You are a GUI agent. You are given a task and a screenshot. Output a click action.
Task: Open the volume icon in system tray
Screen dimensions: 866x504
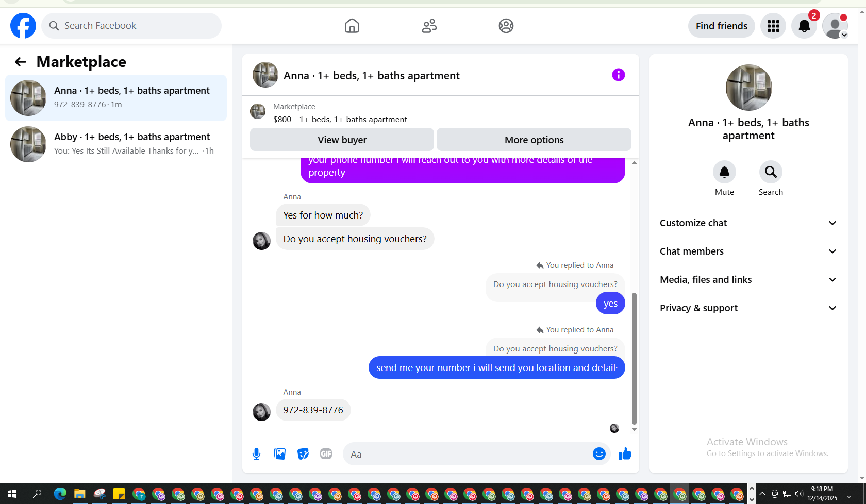click(x=799, y=494)
